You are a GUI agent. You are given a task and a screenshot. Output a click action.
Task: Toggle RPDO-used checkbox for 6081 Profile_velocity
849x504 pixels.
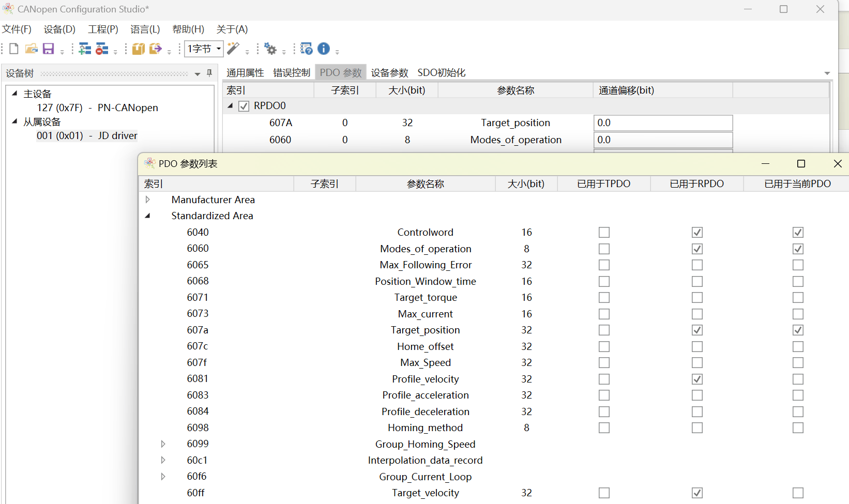point(697,379)
